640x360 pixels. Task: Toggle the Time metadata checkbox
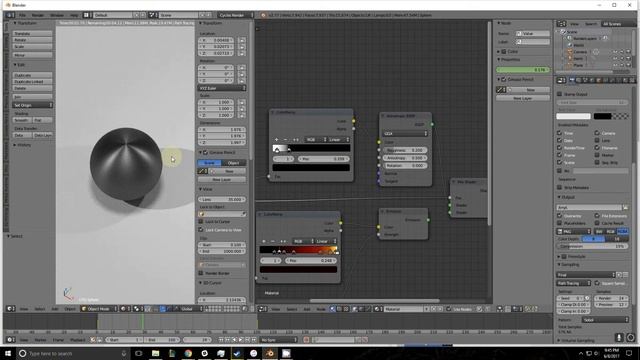[x=560, y=133]
